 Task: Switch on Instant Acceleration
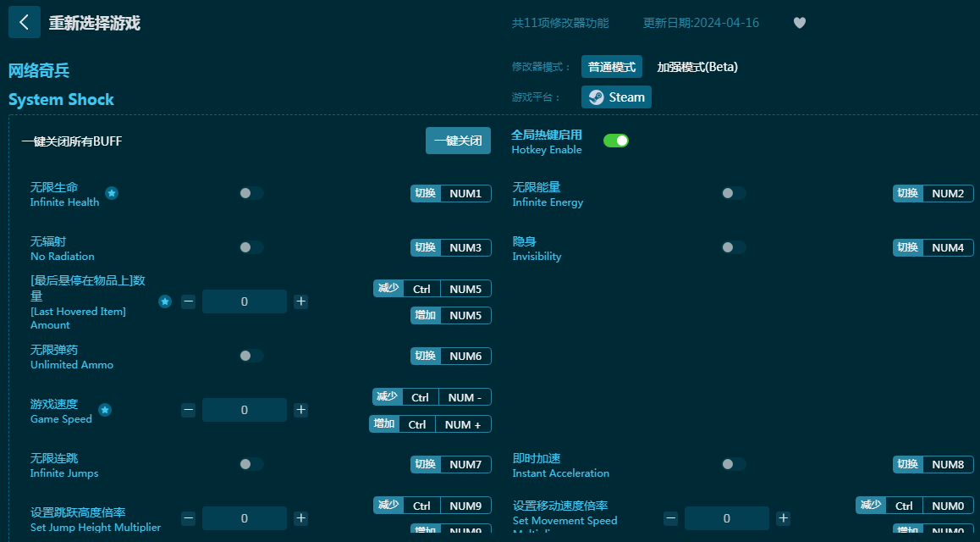coord(734,464)
